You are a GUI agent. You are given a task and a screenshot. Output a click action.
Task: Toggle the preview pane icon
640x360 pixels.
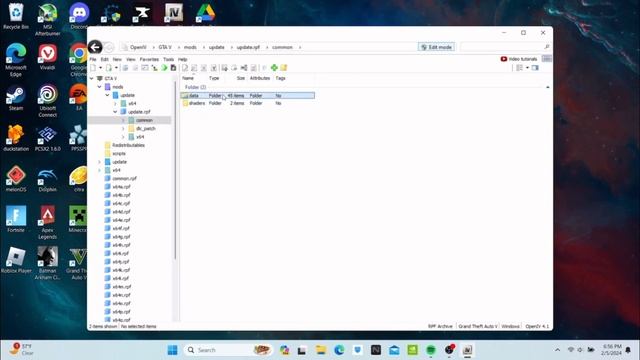[x=535, y=68]
